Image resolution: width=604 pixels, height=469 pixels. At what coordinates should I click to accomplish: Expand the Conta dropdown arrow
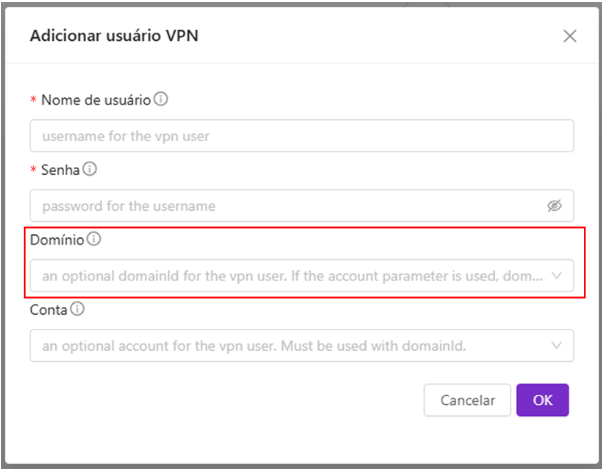556,345
